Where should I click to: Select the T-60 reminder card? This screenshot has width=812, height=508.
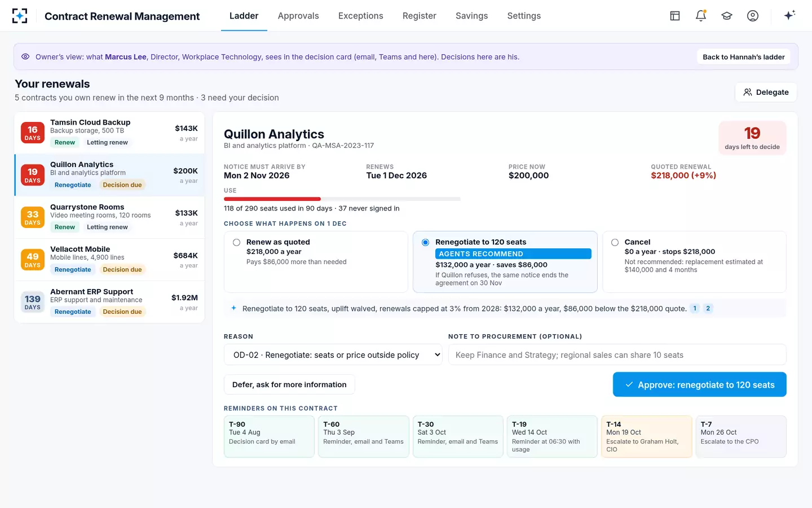pyautogui.click(x=364, y=436)
